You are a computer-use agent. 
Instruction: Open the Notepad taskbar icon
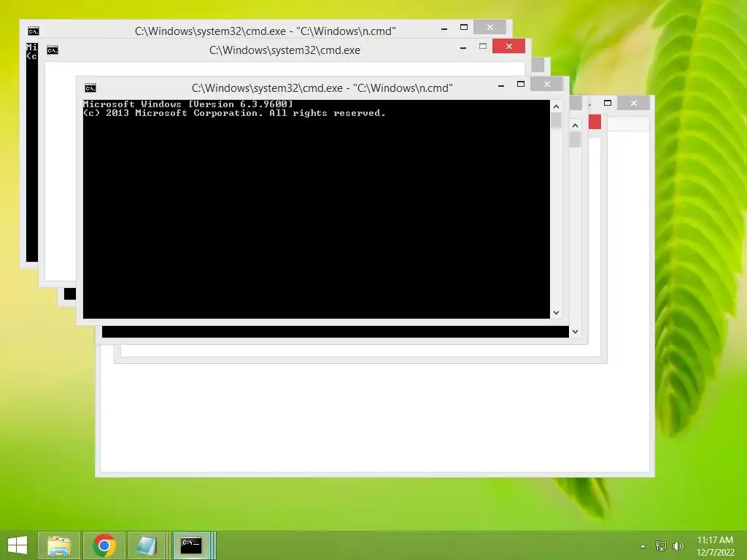pyautogui.click(x=147, y=545)
